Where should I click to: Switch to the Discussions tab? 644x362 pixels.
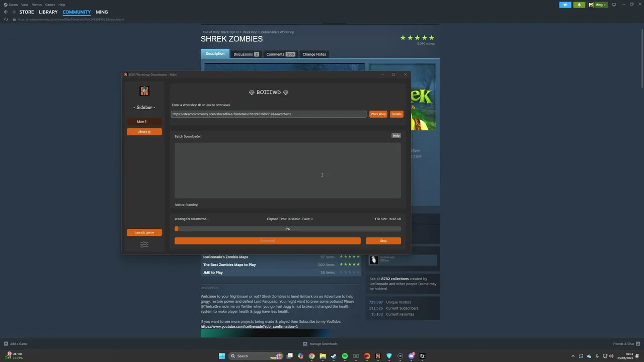coord(246,54)
